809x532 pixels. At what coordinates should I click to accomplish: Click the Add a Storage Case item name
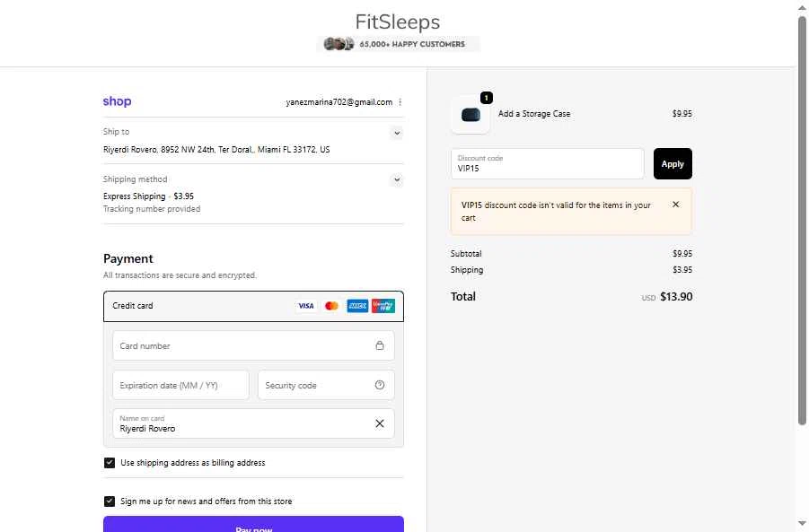[x=534, y=114]
